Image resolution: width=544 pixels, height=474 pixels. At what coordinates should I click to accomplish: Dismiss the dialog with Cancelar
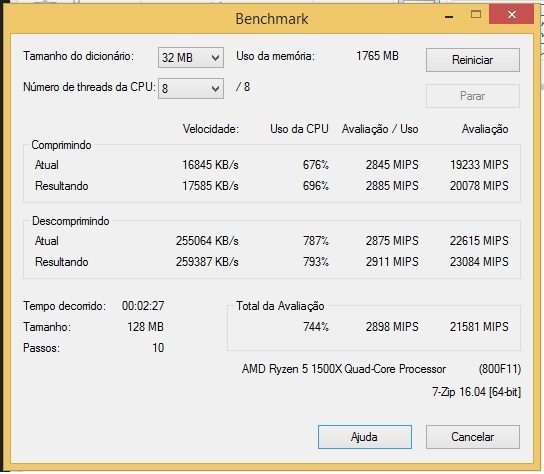pyautogui.click(x=473, y=437)
